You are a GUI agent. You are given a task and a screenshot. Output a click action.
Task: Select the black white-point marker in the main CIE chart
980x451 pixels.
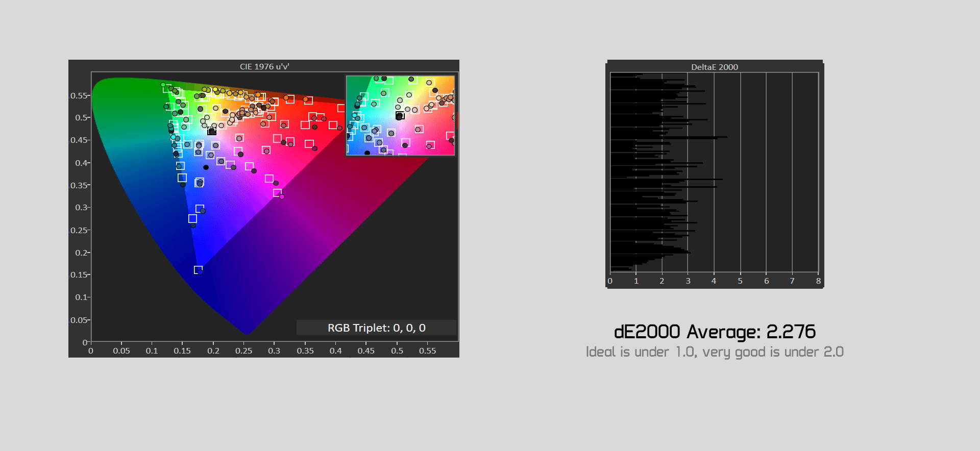[x=212, y=132]
